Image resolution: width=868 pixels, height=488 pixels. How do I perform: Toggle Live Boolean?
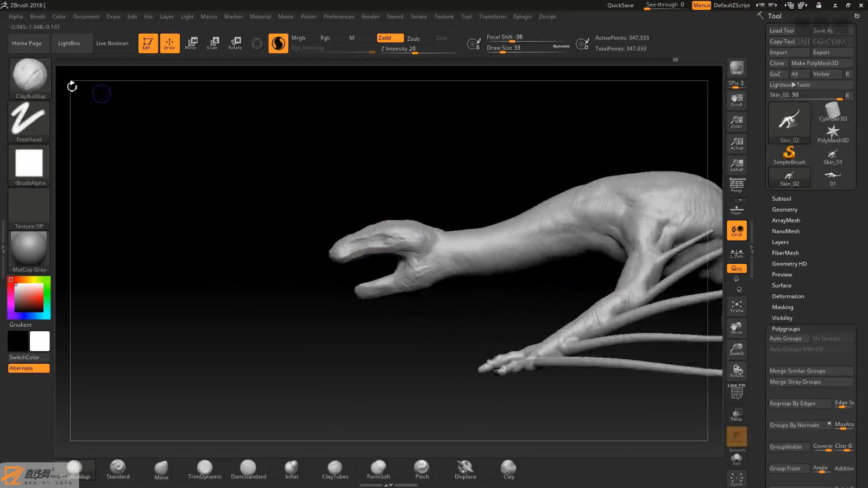tap(112, 43)
